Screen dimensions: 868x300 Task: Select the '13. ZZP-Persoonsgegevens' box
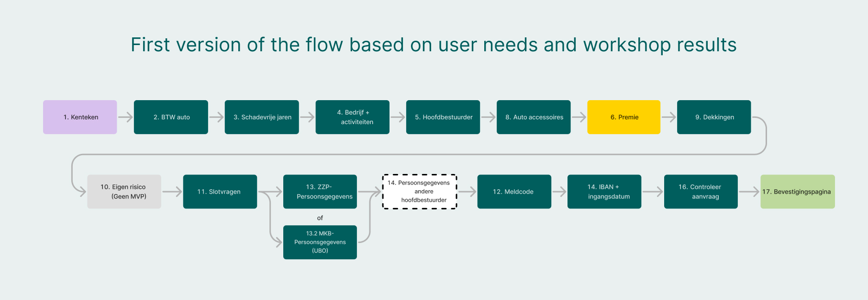(x=320, y=192)
